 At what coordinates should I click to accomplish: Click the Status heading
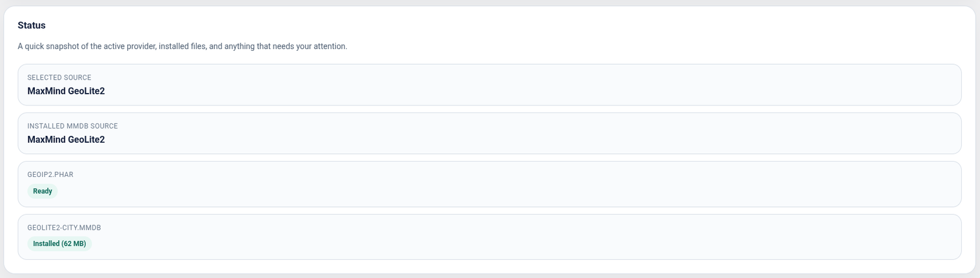point(32,26)
